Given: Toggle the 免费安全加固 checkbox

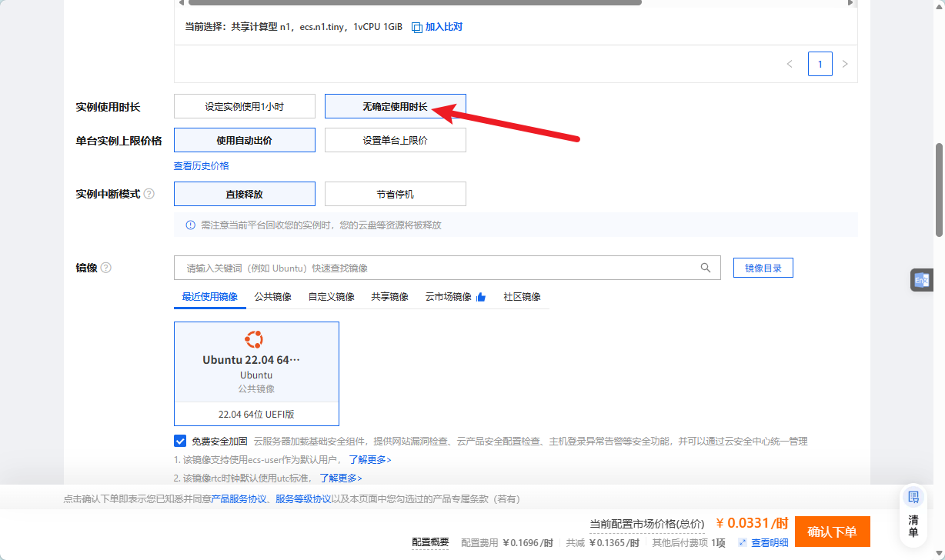Looking at the screenshot, I should pyautogui.click(x=180, y=441).
